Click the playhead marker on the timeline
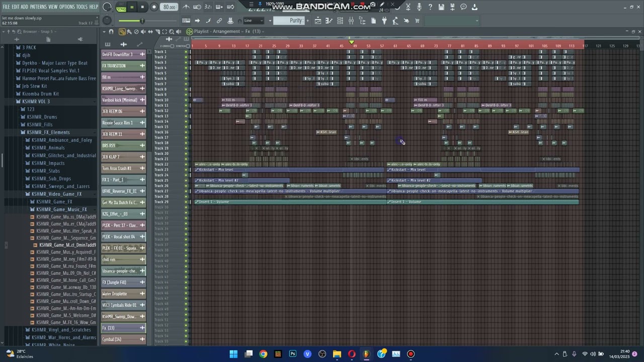This screenshot has width=644, height=362. pyautogui.click(x=352, y=42)
